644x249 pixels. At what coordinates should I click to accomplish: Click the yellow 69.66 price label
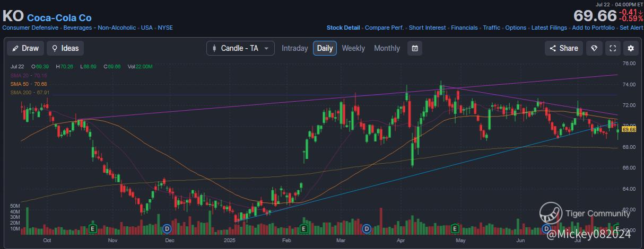point(629,129)
